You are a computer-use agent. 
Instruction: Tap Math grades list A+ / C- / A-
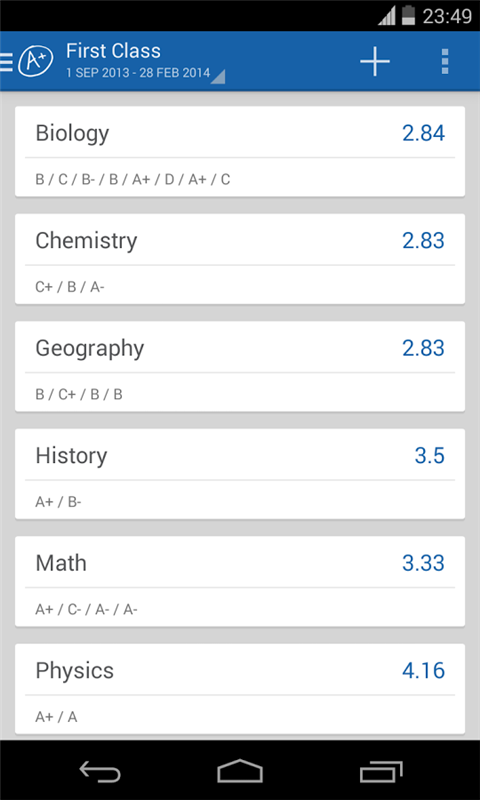86,610
